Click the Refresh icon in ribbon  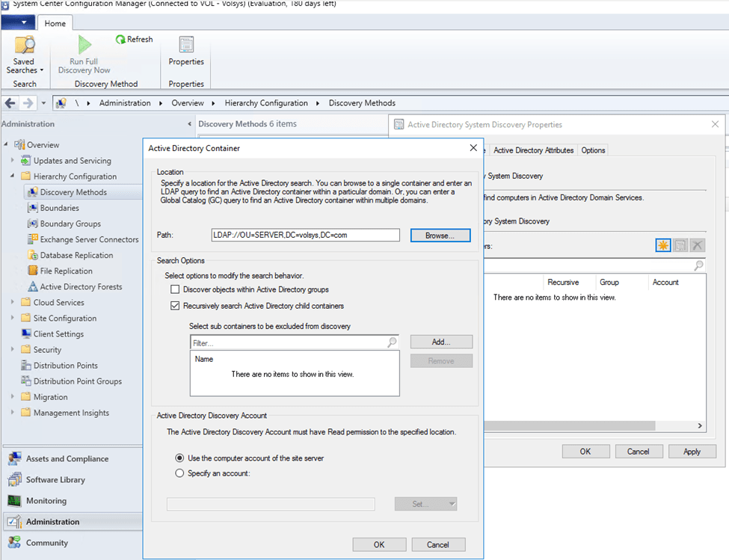tap(121, 40)
